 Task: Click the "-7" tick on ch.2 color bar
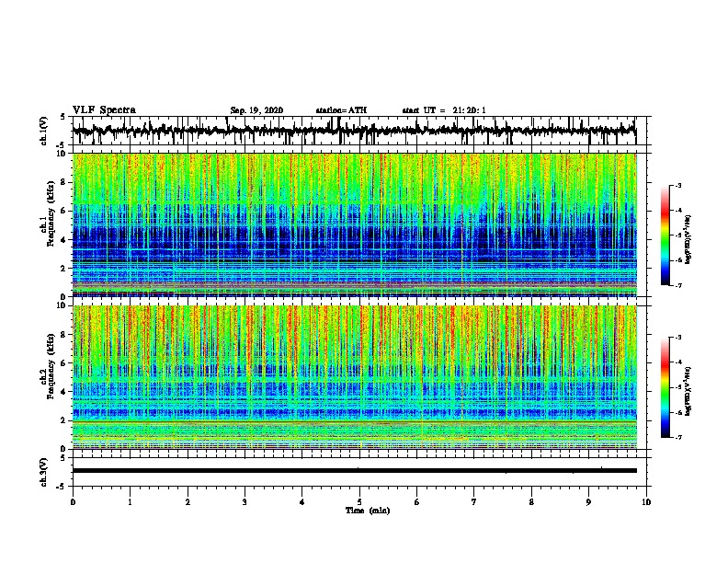[677, 438]
